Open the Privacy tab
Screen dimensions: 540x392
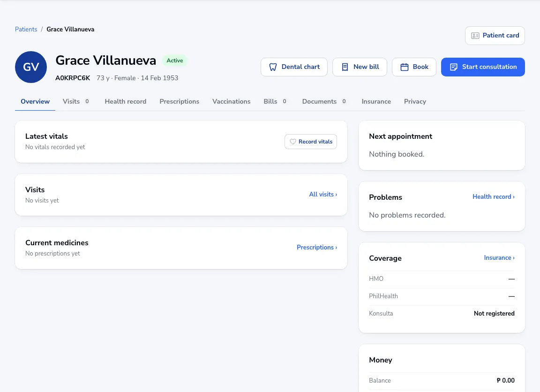coord(415,101)
